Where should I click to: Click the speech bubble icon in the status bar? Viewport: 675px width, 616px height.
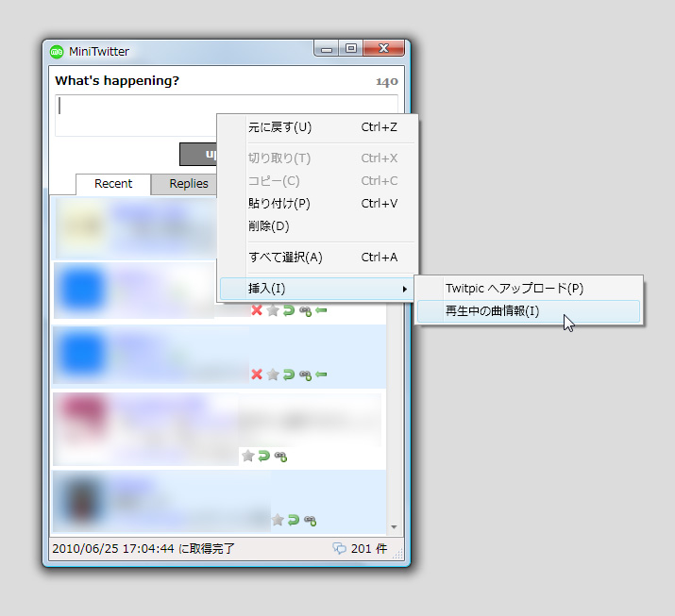click(x=339, y=548)
